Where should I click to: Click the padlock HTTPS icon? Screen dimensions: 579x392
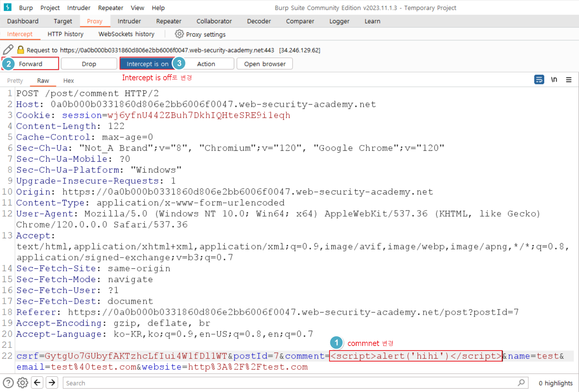[21, 50]
